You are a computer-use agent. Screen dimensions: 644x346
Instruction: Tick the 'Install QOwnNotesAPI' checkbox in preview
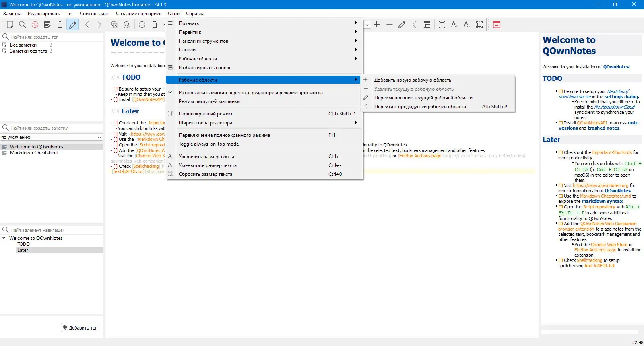pos(561,123)
